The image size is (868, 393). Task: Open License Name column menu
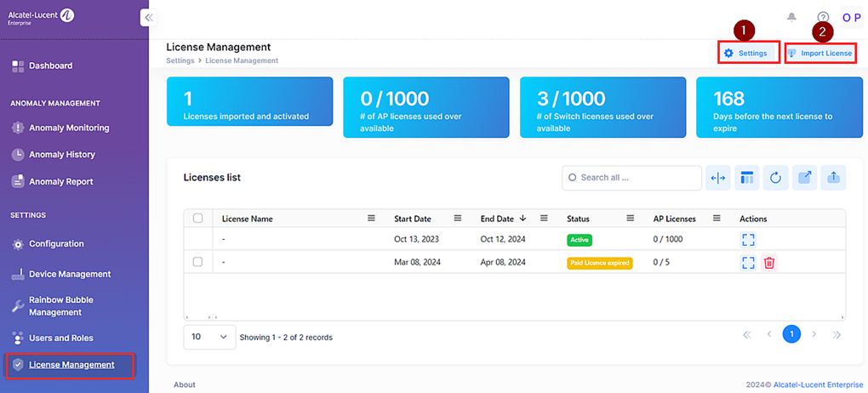pyautogui.click(x=371, y=219)
